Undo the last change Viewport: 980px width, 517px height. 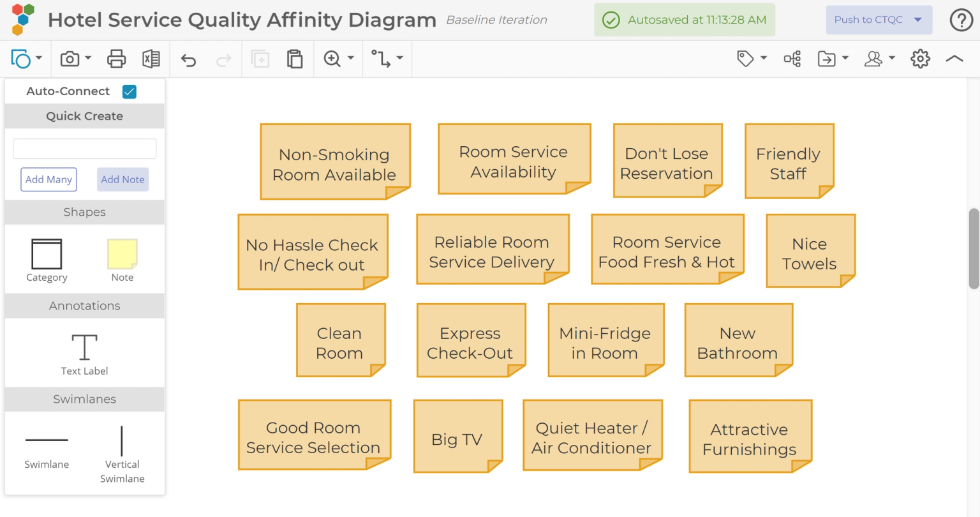(x=188, y=58)
